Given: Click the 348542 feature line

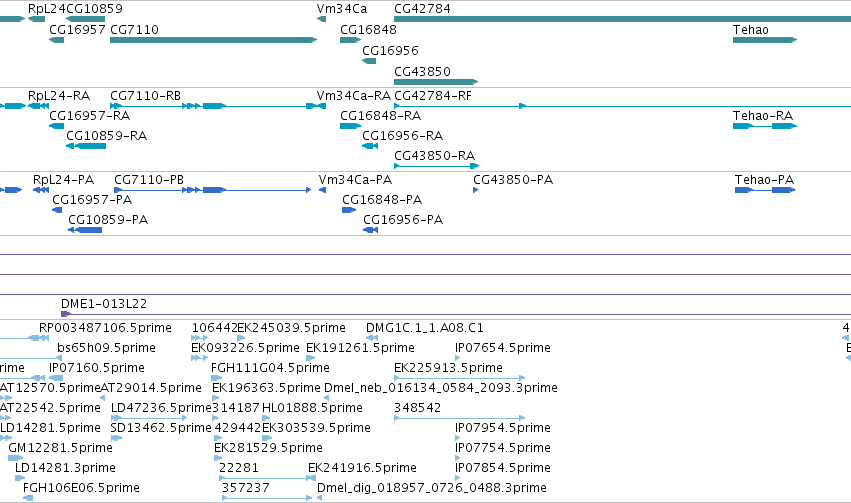Looking at the screenshot, I should [459, 418].
